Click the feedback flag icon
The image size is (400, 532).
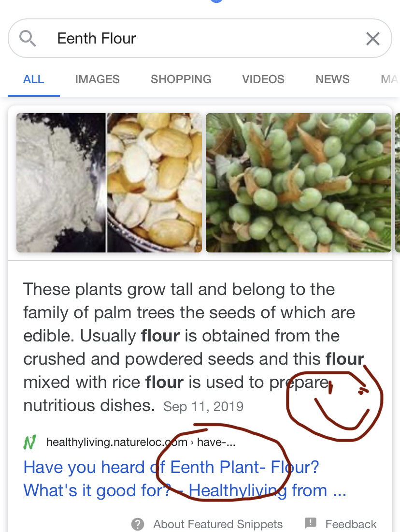[x=311, y=523]
